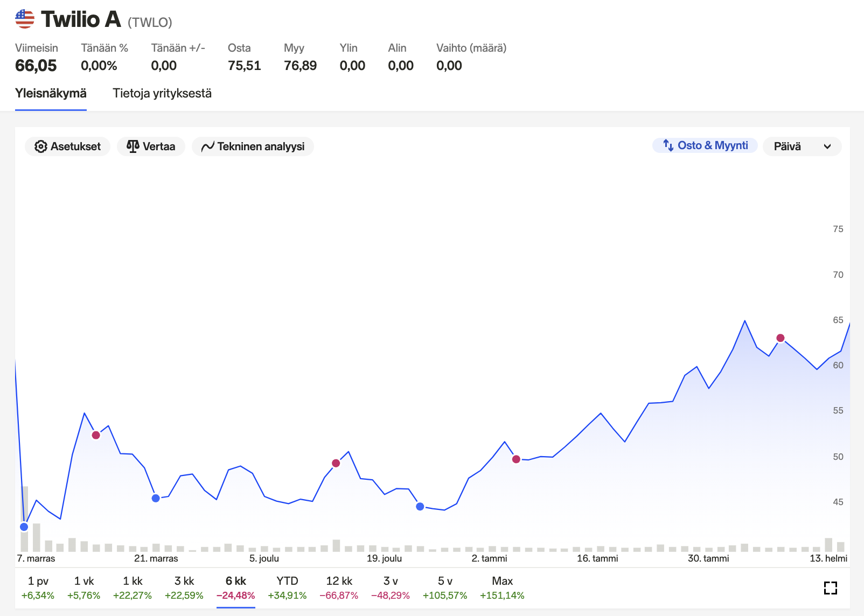Select the 5 v time range
The image size is (864, 616).
pos(445,588)
